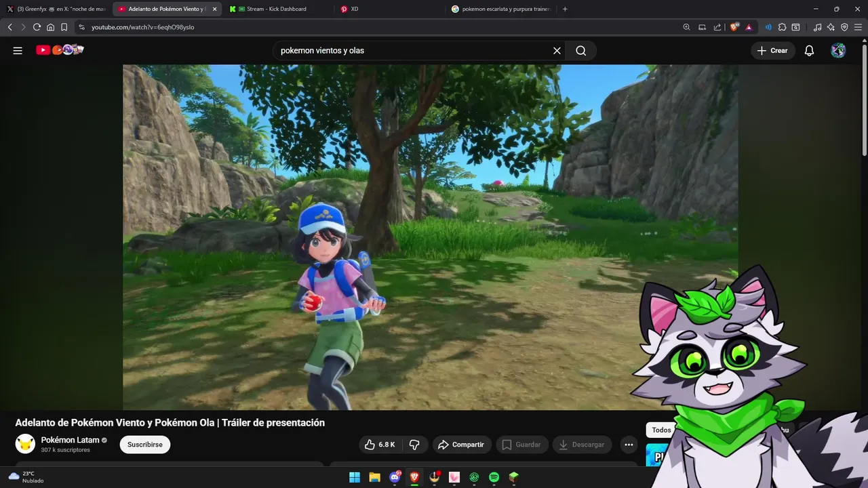Dislike the Pokémon trailer video

pyautogui.click(x=414, y=445)
